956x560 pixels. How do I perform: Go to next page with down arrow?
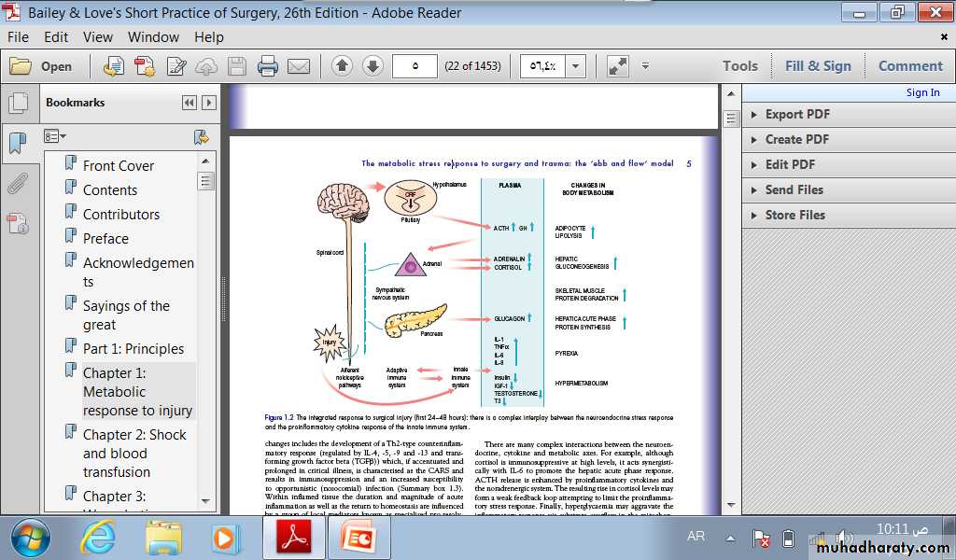372,66
